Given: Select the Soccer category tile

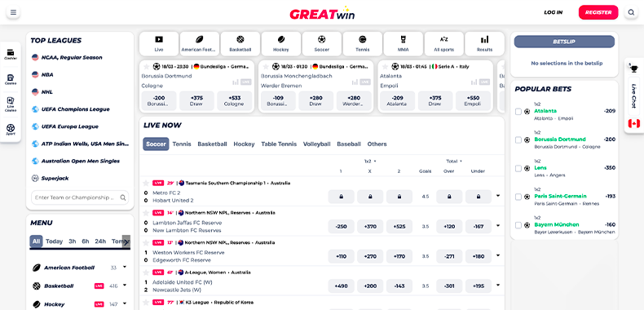Looking at the screenshot, I should point(321,43).
